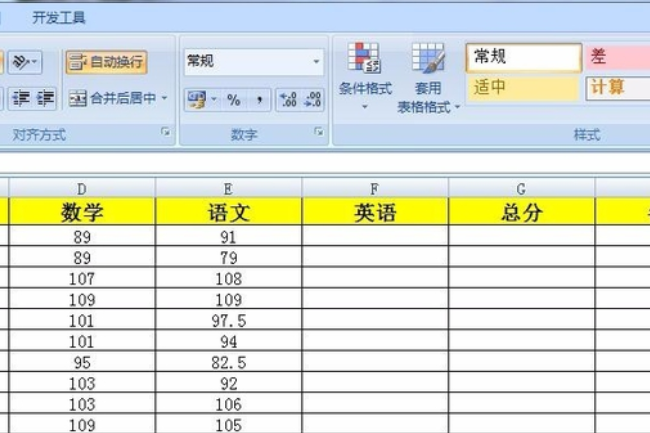Expand accounting format dropdown arrow
The image size is (650, 433).
214,100
